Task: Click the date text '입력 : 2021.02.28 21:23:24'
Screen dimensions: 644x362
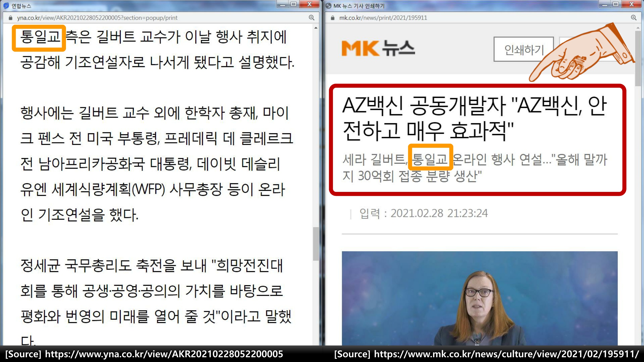Action: click(x=423, y=213)
